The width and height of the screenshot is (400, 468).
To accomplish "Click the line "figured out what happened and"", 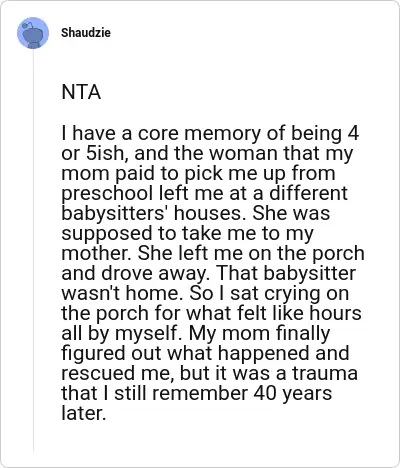I will 205,353.
